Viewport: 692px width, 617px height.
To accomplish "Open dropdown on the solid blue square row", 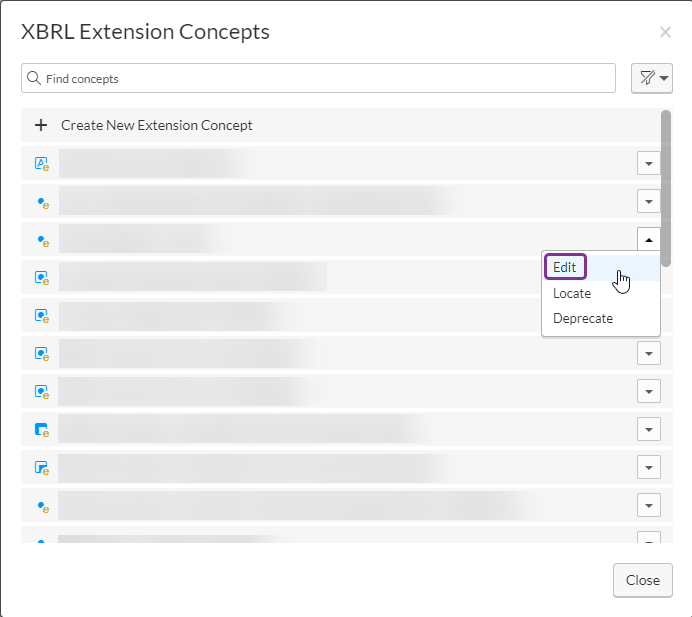I will pos(648,429).
